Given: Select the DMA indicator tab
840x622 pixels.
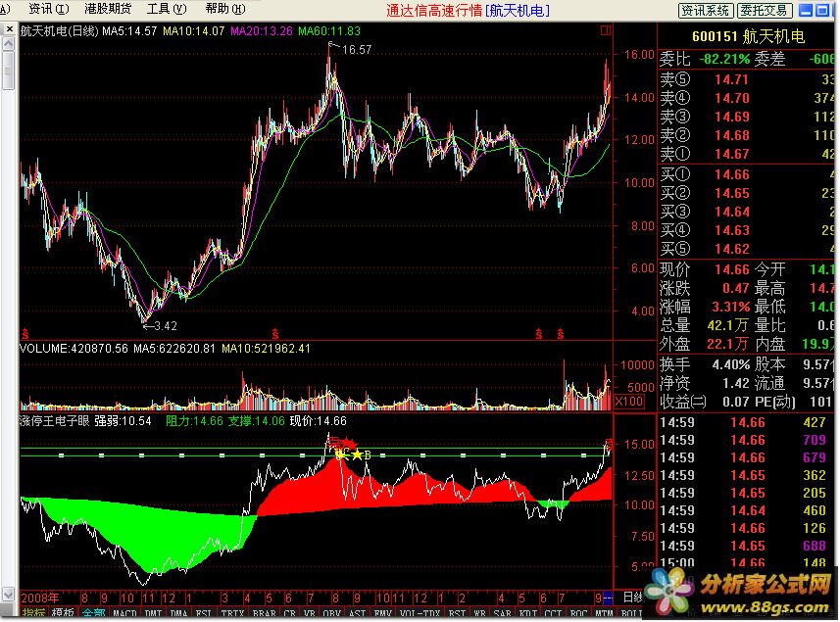Looking at the screenshot, I should [x=178, y=613].
